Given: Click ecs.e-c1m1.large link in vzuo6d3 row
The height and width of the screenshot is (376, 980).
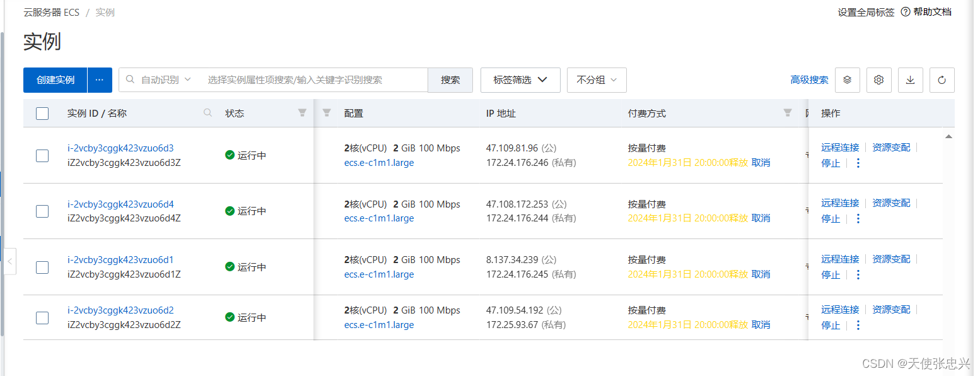Looking at the screenshot, I should tap(379, 163).
